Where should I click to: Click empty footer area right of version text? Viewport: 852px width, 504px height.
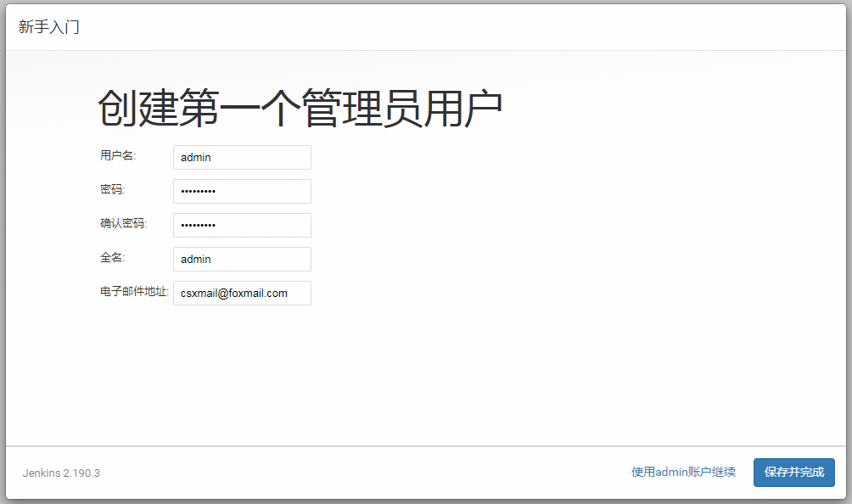356,473
